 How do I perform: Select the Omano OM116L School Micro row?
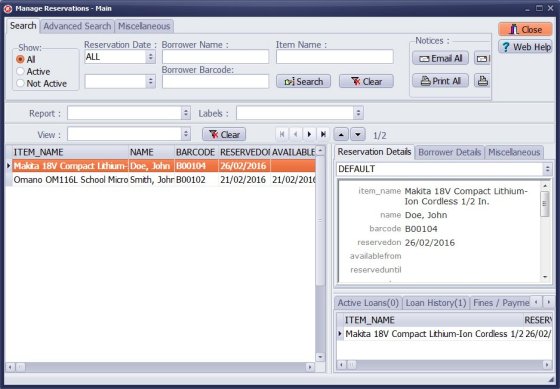[164, 179]
